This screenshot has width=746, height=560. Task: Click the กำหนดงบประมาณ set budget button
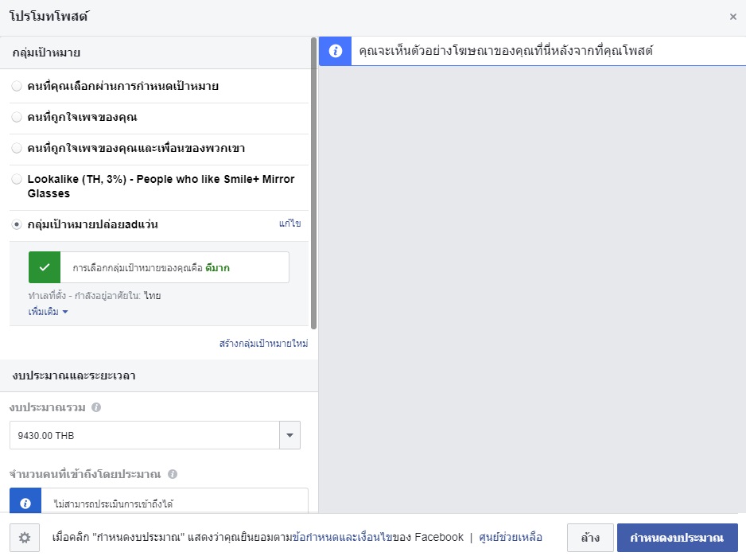pyautogui.click(x=677, y=538)
